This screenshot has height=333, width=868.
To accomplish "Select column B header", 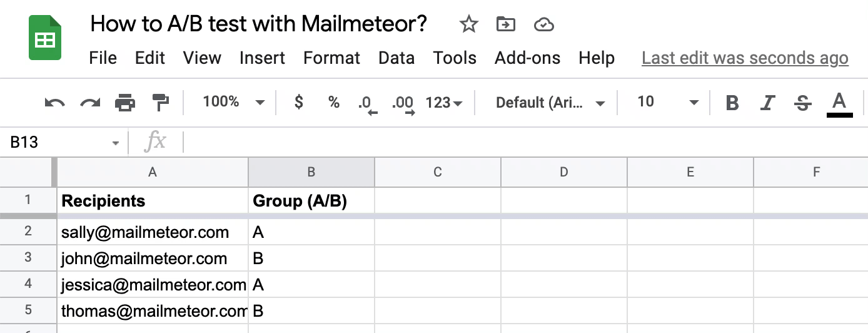I will point(311,172).
